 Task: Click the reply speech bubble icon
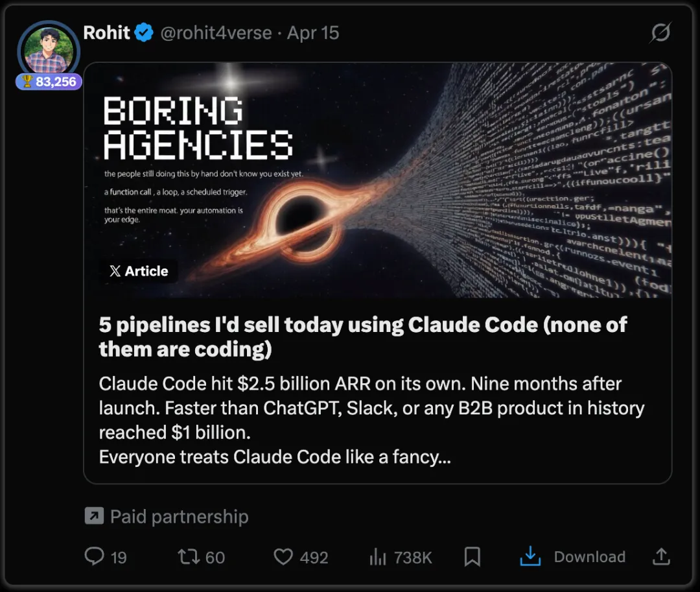pyautogui.click(x=94, y=557)
